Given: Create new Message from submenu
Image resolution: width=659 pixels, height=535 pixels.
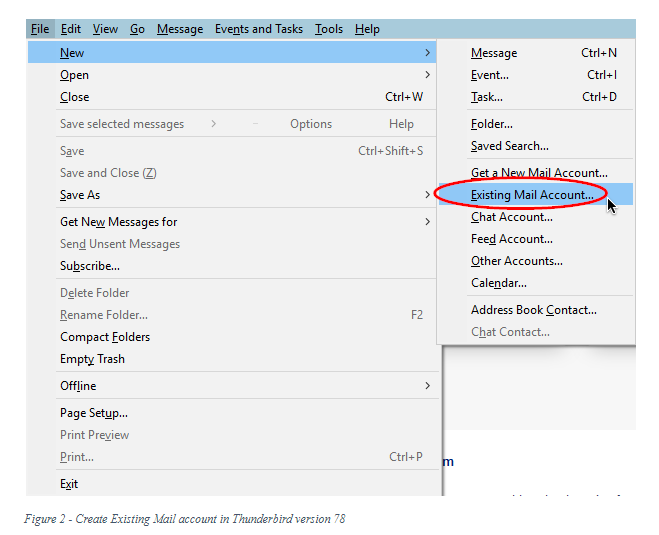Looking at the screenshot, I should point(536,53).
